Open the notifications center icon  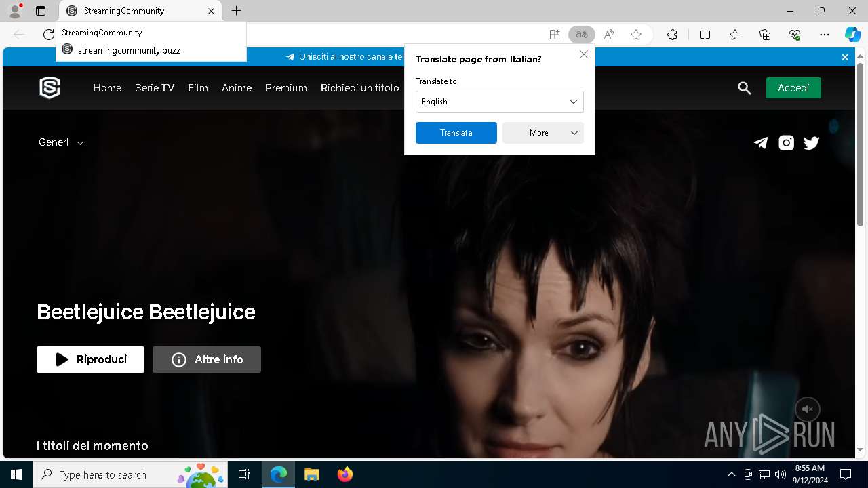(846, 474)
